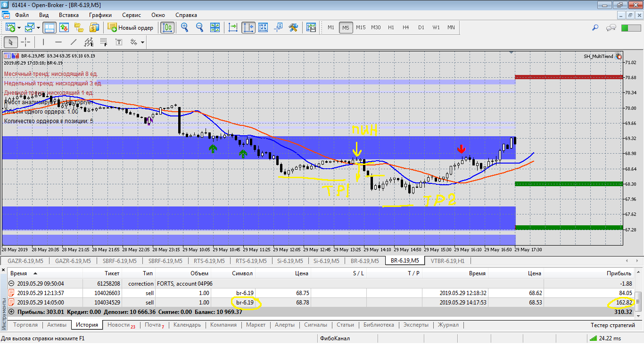The height and width of the screenshot is (362, 644).
Task: Select the Fibonacci retracement tool
Action: click(x=104, y=42)
